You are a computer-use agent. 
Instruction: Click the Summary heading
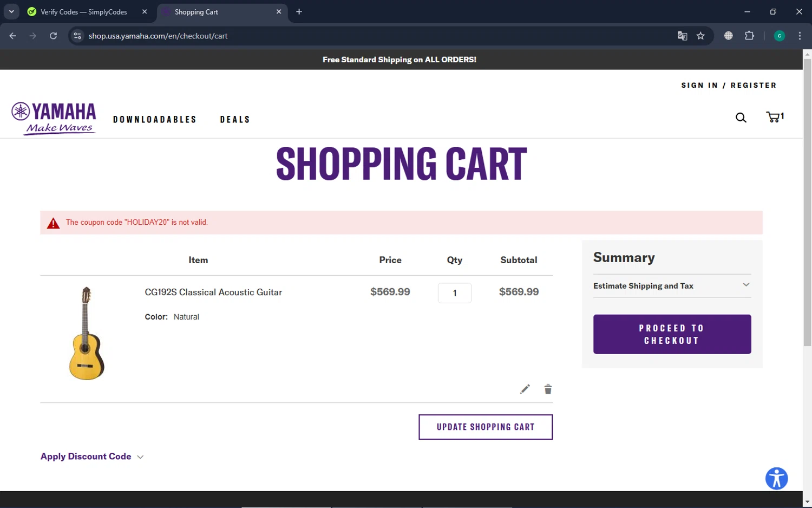(x=624, y=257)
